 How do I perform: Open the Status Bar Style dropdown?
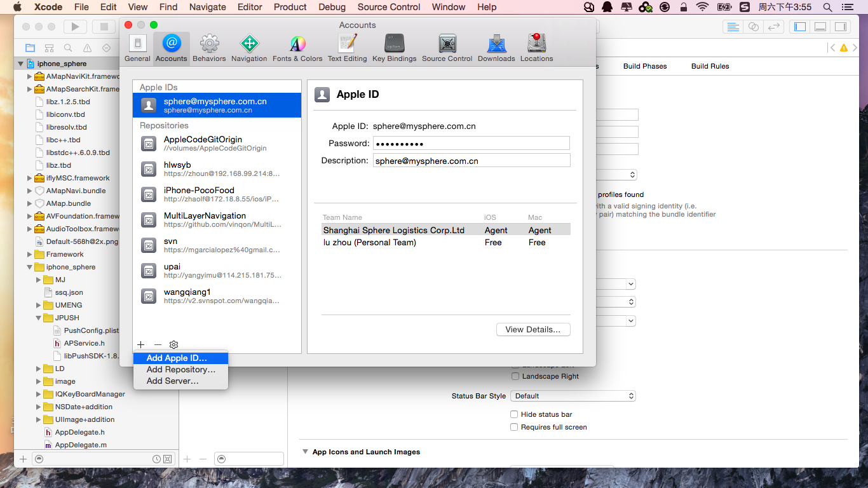(x=573, y=396)
